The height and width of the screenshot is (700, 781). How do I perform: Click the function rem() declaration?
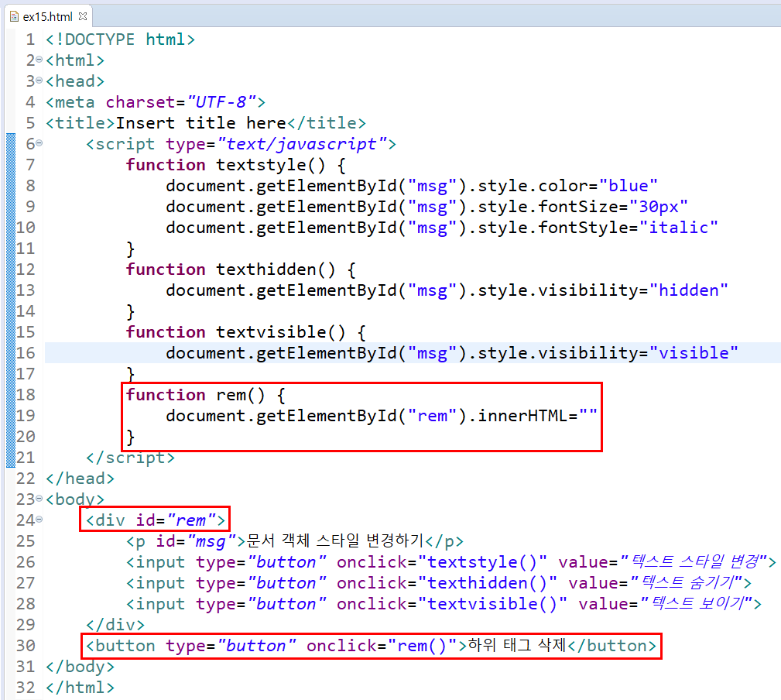(205, 395)
